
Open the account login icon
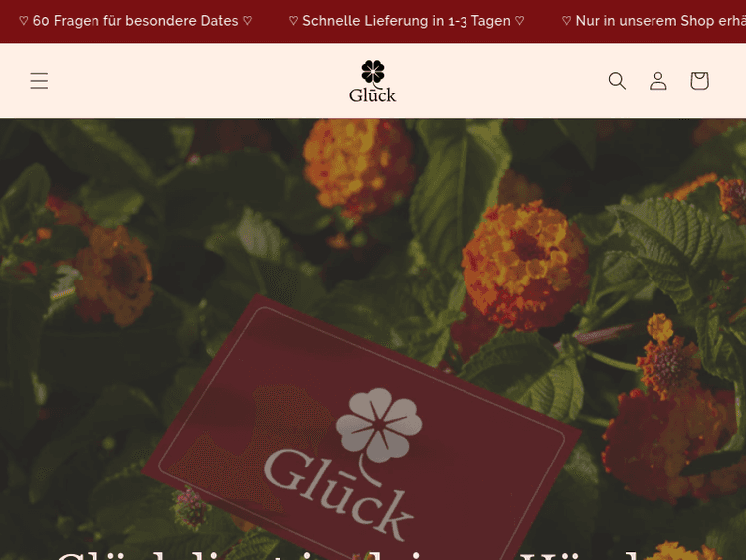(658, 81)
